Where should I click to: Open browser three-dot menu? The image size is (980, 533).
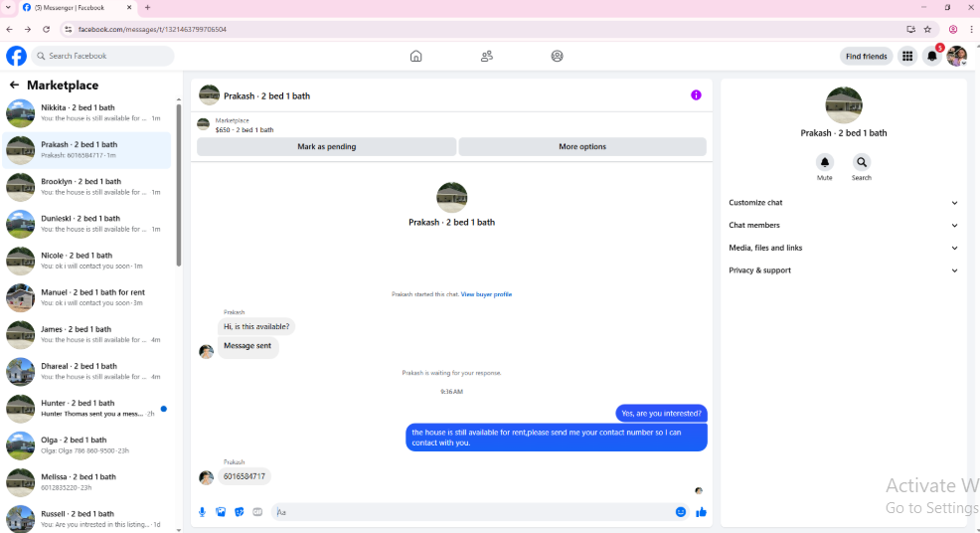click(x=971, y=29)
